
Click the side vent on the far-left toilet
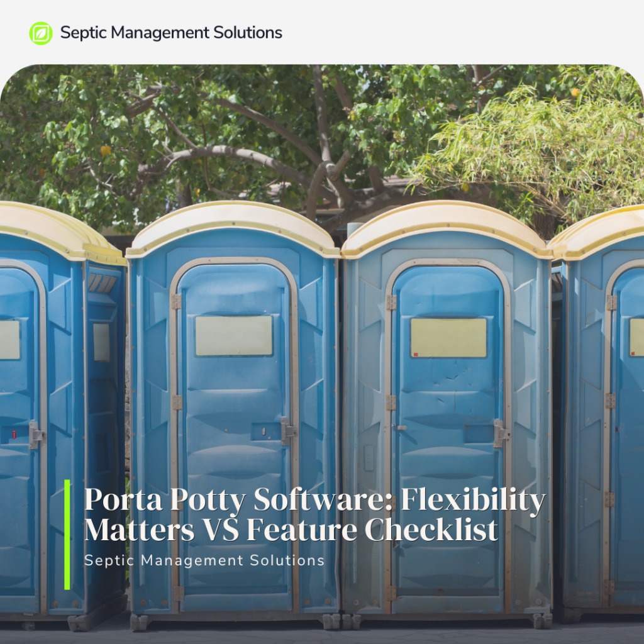click(103, 283)
